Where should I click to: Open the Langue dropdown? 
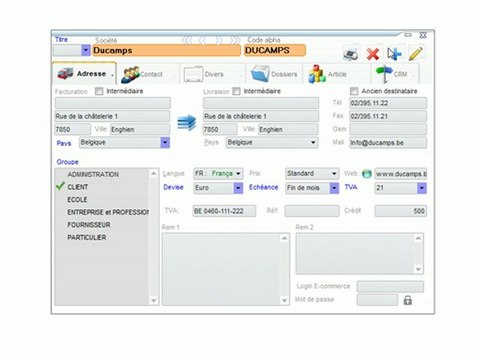238,174
